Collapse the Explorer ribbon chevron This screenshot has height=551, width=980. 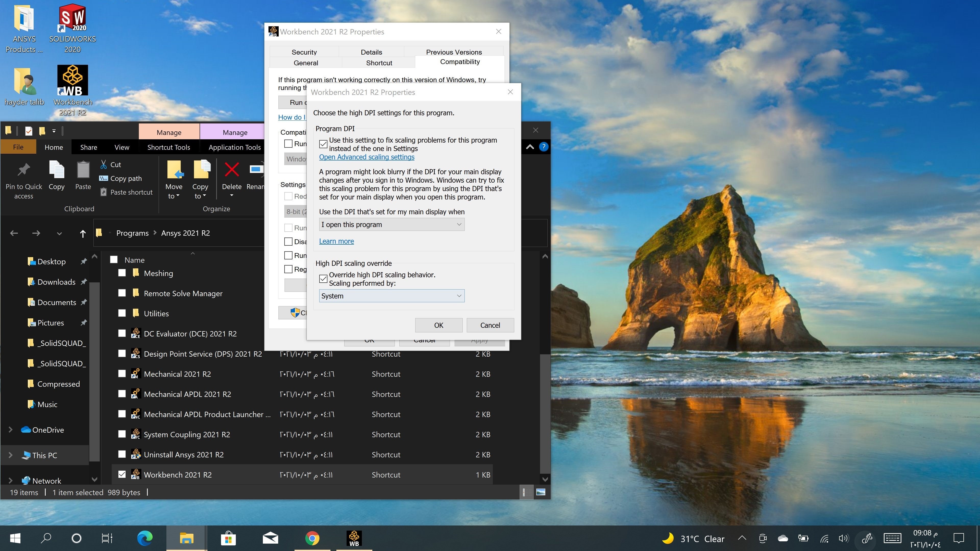click(530, 147)
